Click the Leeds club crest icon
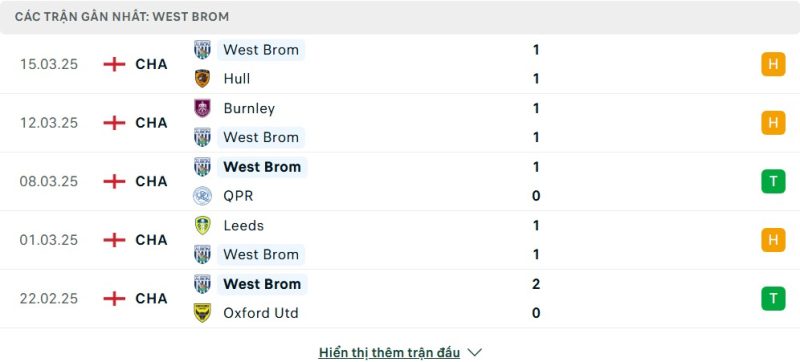This screenshot has width=800, height=362. 203,225
